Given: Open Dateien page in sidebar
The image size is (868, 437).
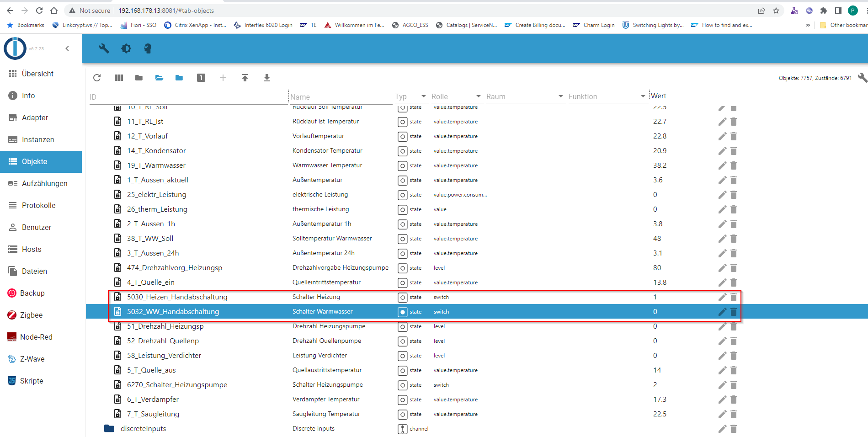Looking at the screenshot, I should click(41, 271).
